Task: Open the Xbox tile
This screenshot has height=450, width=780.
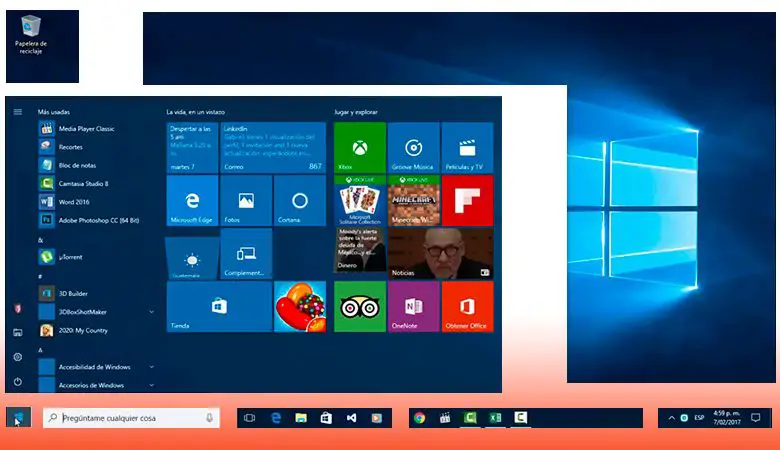Action: tap(360, 147)
